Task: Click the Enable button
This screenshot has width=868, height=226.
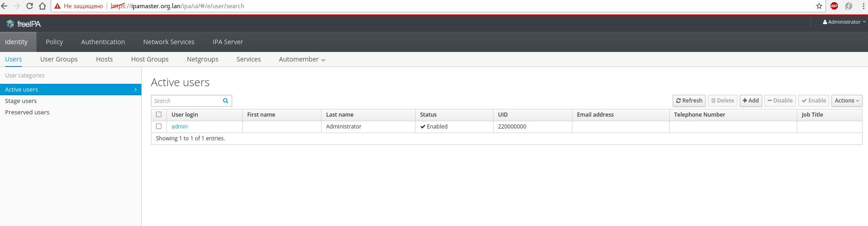Action: point(814,101)
